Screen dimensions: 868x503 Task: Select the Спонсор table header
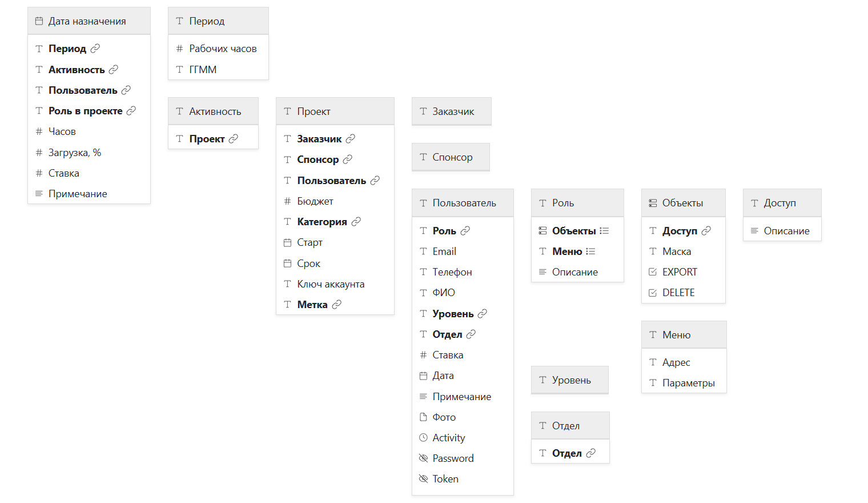(451, 157)
